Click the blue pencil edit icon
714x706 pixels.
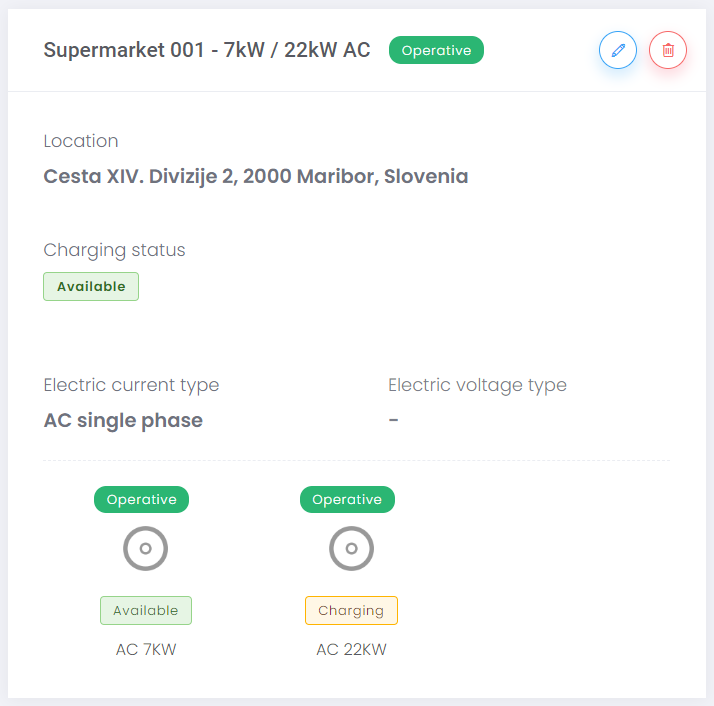pos(618,50)
